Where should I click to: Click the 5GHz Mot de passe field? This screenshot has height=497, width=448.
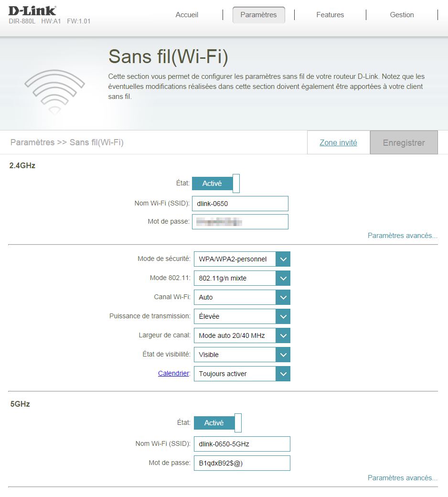(x=242, y=463)
